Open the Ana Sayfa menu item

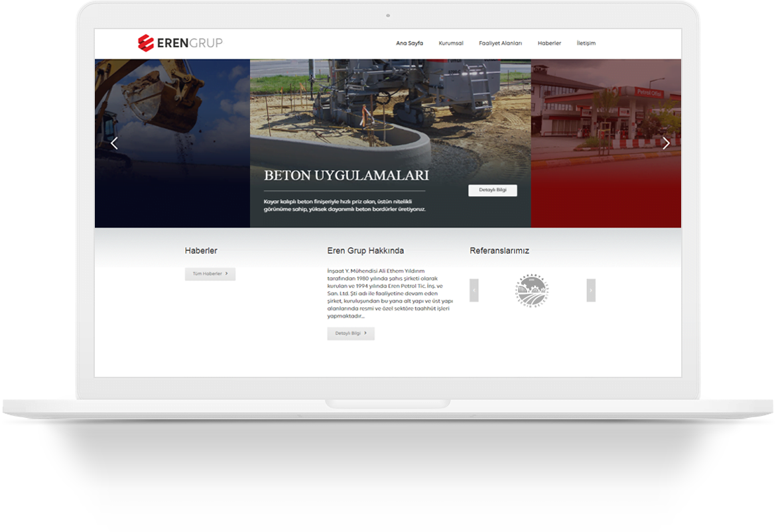409,43
